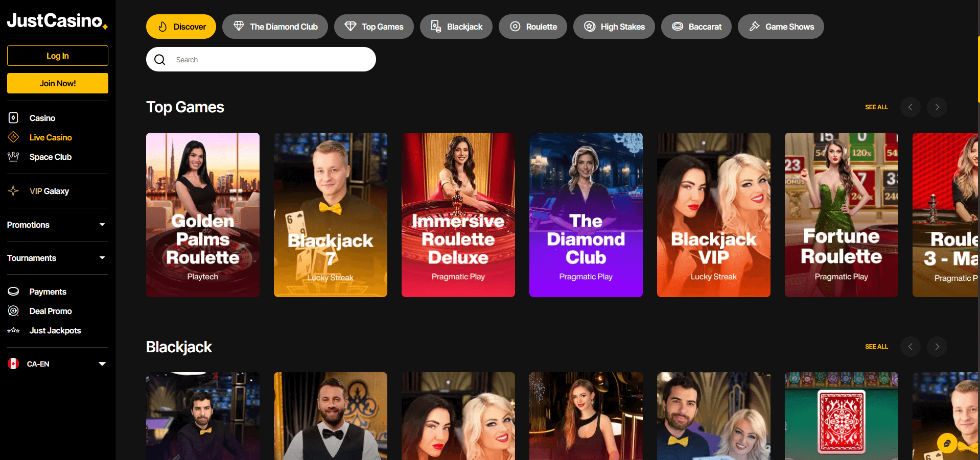Click SEE ALL next to Top Games

coord(876,107)
